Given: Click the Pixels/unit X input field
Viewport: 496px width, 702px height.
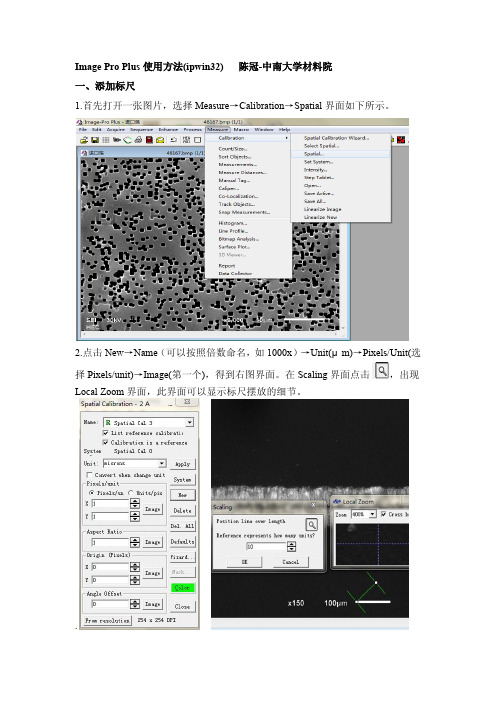Looking at the screenshot, I should [x=111, y=504].
